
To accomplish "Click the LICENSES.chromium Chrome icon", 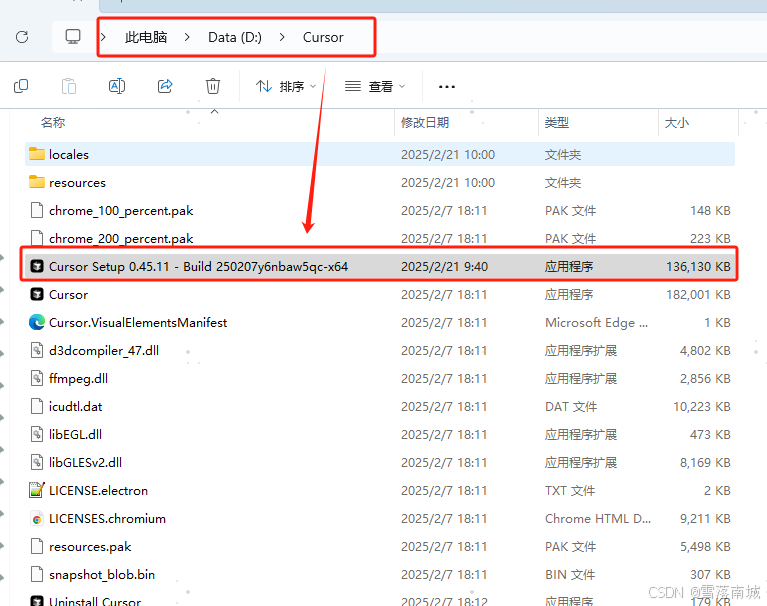I will click(x=37, y=518).
